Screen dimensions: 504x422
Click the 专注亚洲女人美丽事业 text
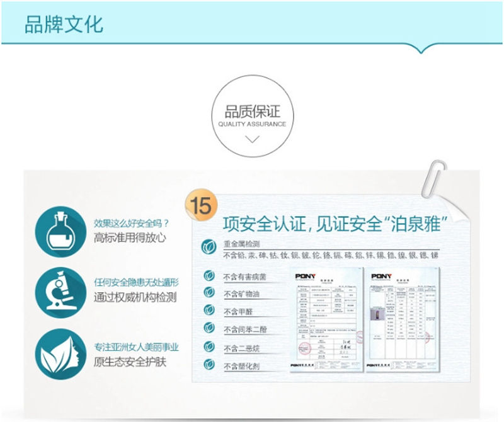(x=136, y=347)
